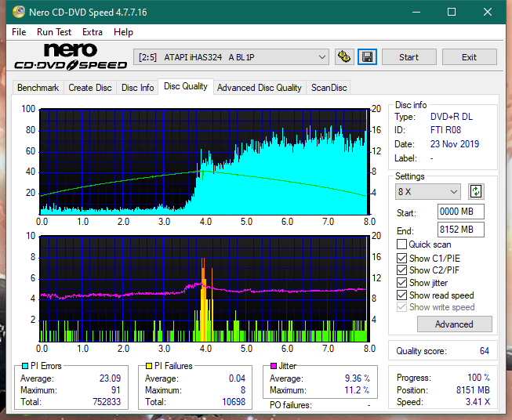Disable the Show jitter checkbox
Screen dimensions: 512x420
tap(401, 283)
